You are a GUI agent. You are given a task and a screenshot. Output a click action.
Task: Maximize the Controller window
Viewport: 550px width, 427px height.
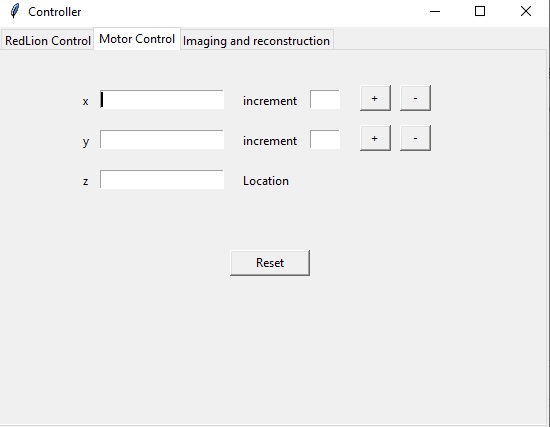click(480, 12)
